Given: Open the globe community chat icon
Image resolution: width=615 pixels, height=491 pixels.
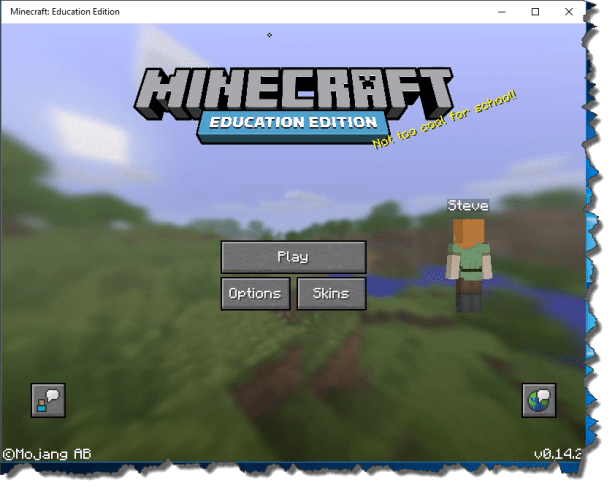Looking at the screenshot, I should click(539, 400).
